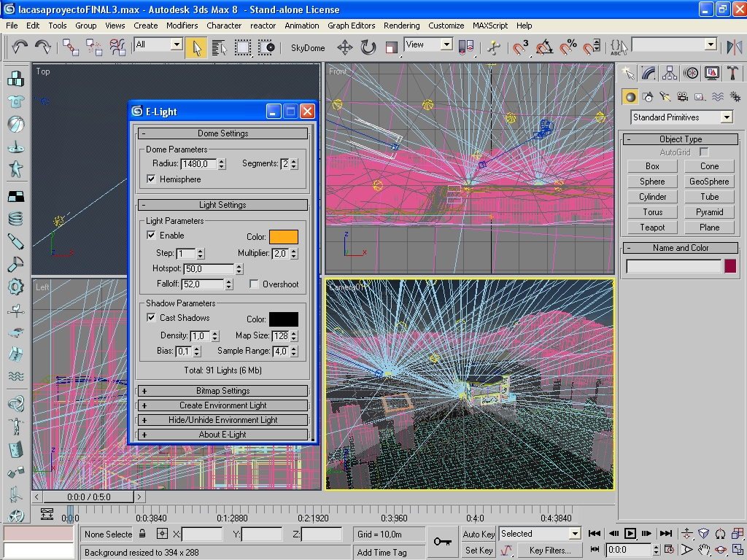Open the black shadow Color swatch

284,319
